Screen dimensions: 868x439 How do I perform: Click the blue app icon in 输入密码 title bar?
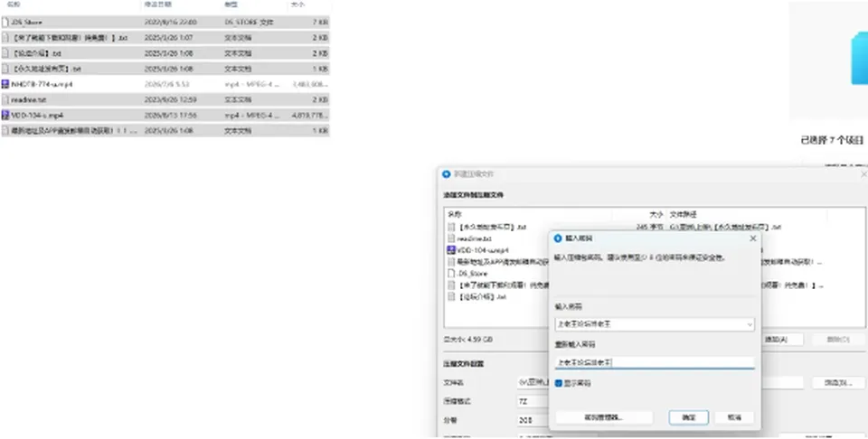558,238
